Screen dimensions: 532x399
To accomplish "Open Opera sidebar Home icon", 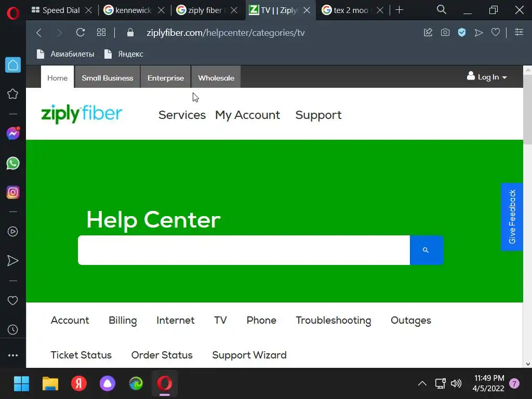I will (x=13, y=65).
